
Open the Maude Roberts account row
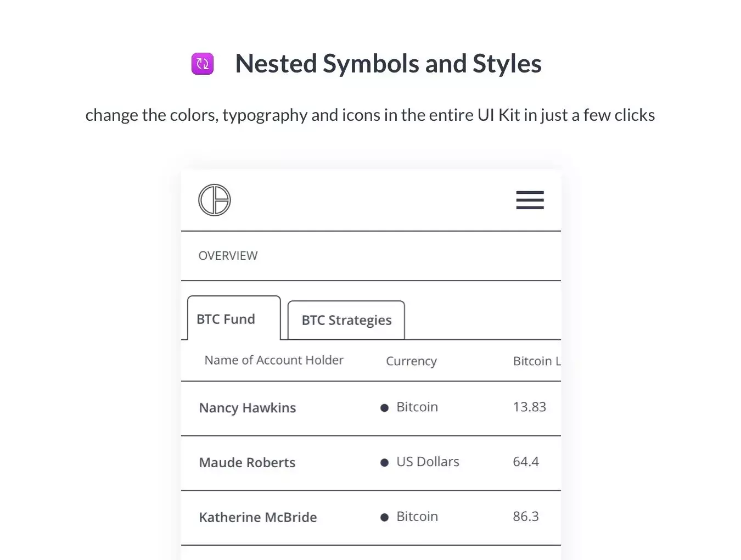click(x=371, y=463)
